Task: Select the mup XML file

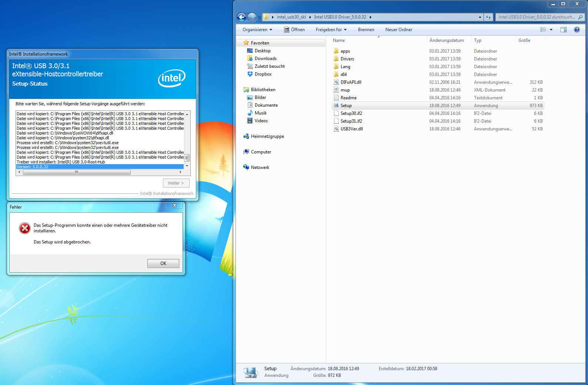Action: pyautogui.click(x=438, y=90)
